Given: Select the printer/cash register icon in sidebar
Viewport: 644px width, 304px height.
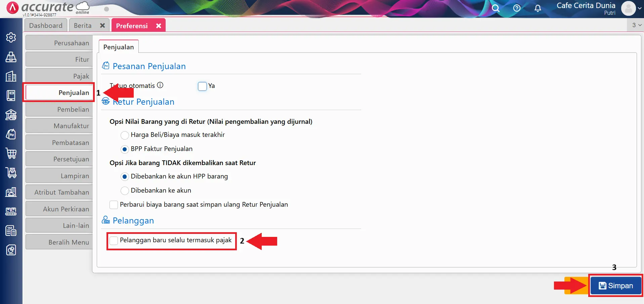Looking at the screenshot, I should (11, 57).
